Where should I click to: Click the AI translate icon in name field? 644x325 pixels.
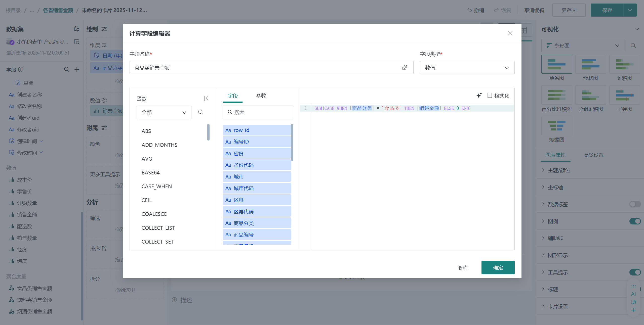pyautogui.click(x=405, y=68)
